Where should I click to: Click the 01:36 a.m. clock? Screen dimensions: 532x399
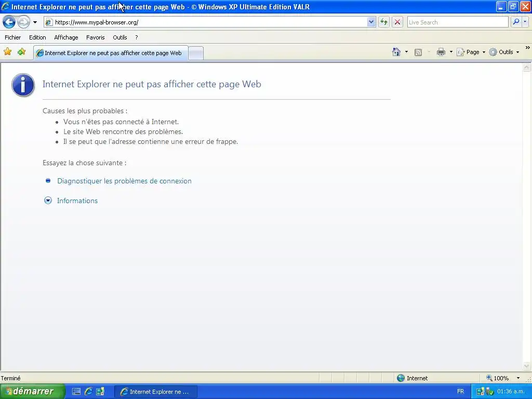click(x=511, y=392)
